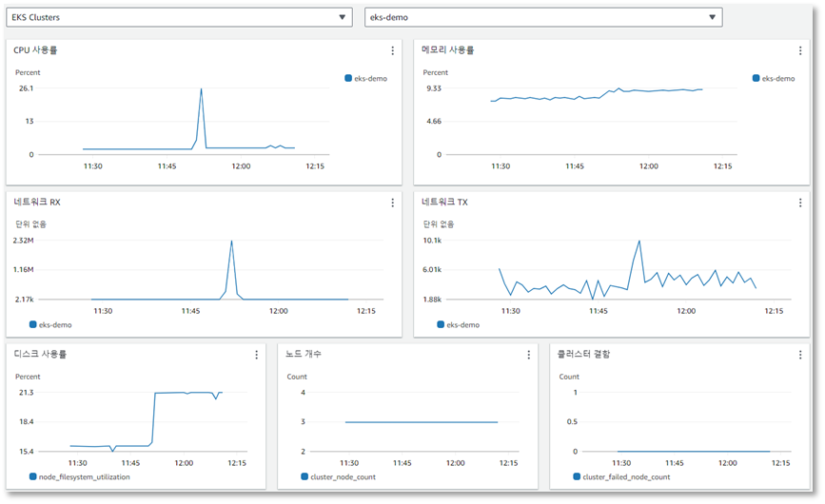This screenshot has height=504, width=825.
Task: Open options menu for 네트워크 TX widget
Action: 800,203
